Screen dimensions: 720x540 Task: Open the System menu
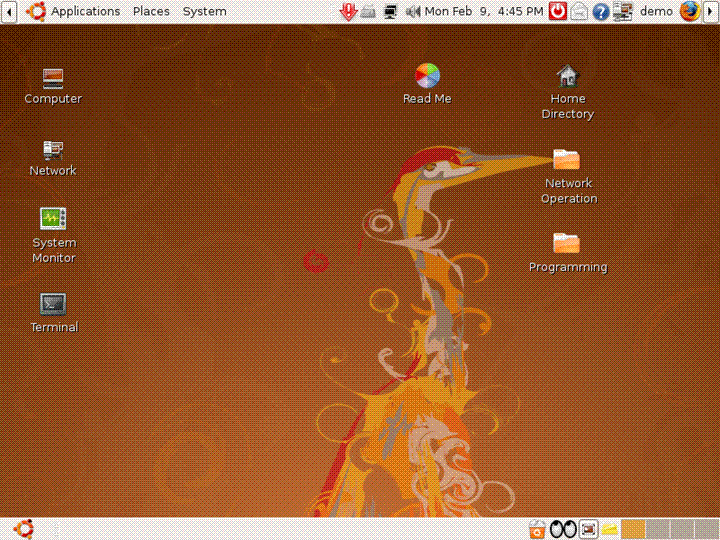click(204, 11)
